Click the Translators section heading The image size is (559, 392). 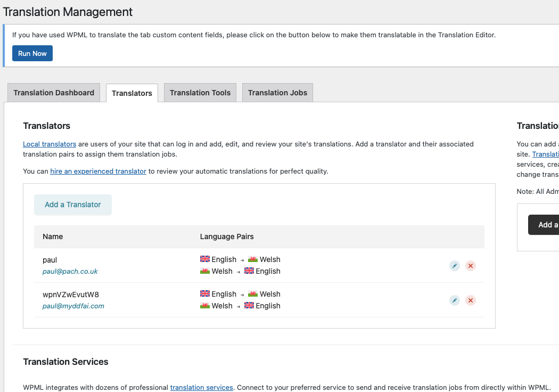[47, 126]
